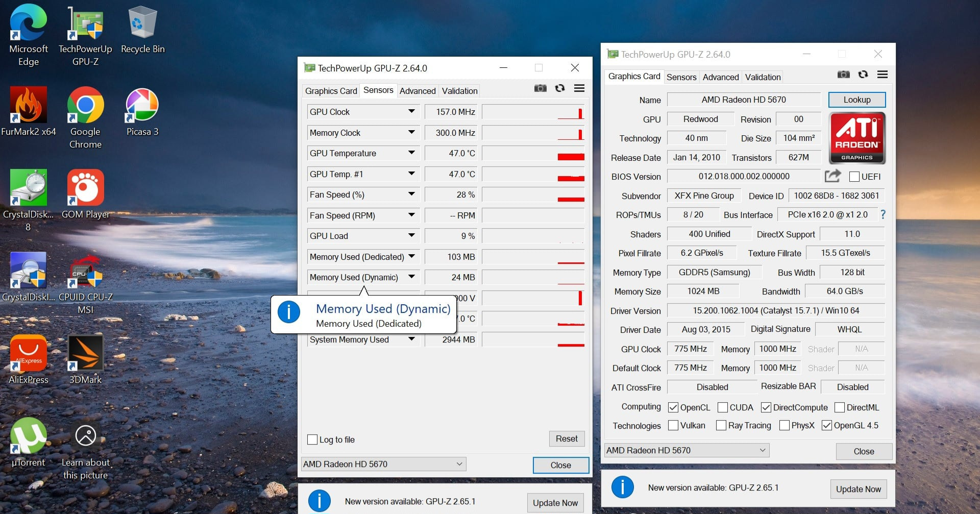980x514 pixels.
Task: Click the System Memory Used graph
Action: [x=533, y=339]
